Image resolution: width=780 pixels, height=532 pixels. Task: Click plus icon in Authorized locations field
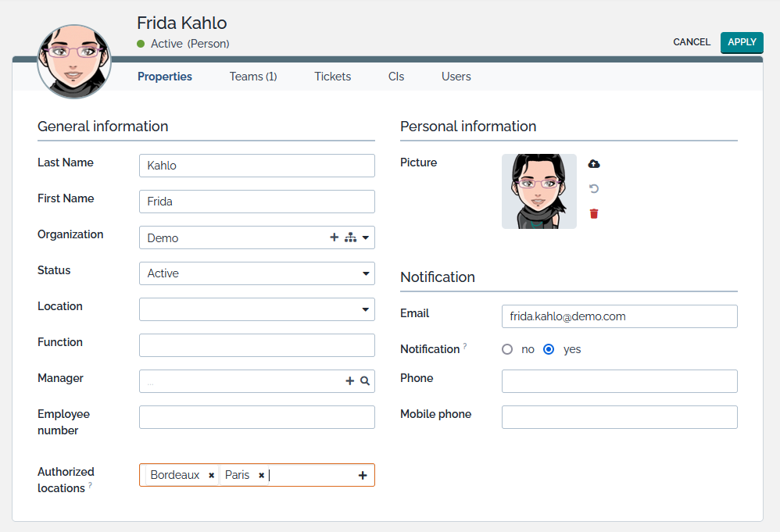(363, 475)
